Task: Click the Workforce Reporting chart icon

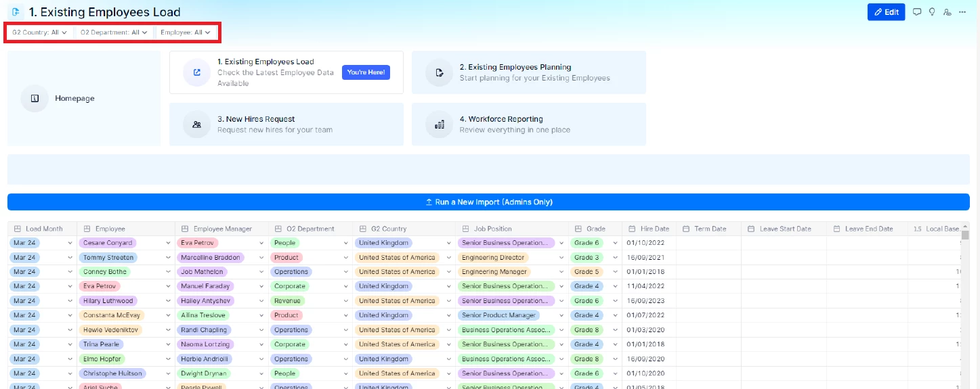Action: point(439,124)
